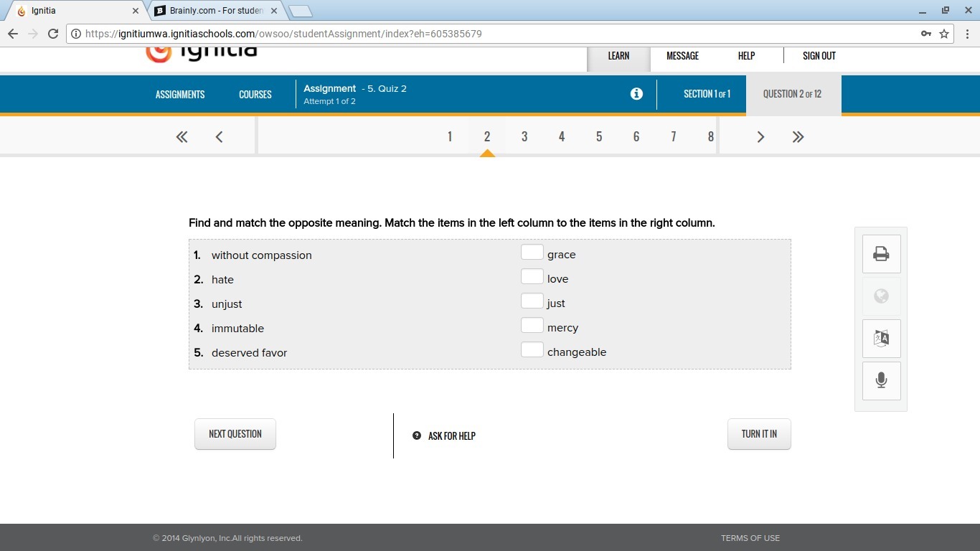Go back using the left chevron
The height and width of the screenshot is (551, 980).
tap(219, 137)
